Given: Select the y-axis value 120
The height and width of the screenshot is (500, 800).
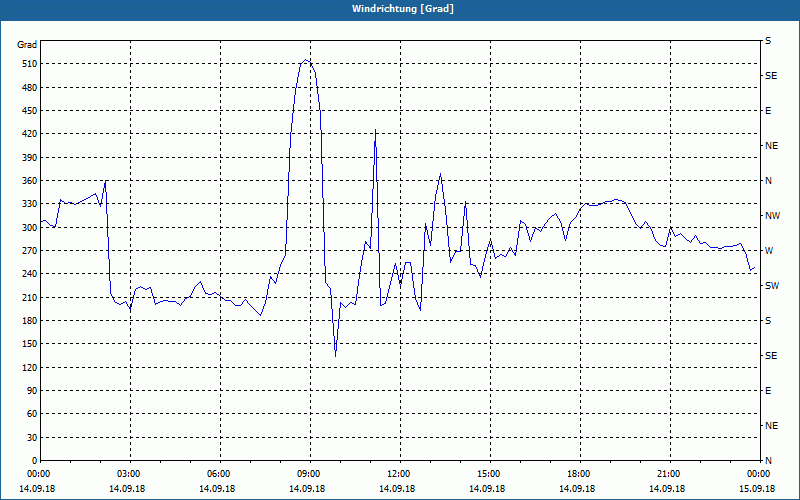Looking at the screenshot, I should [29, 367].
